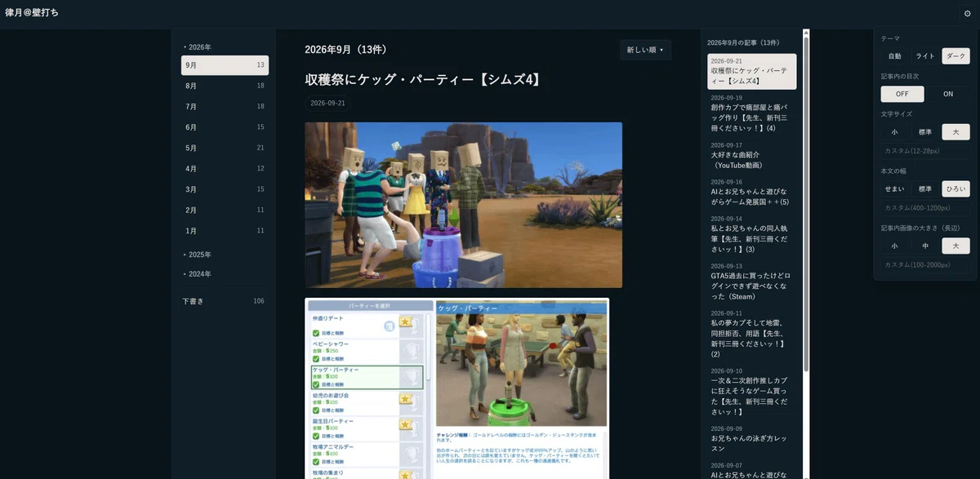Set 本文の幅 to せまい
Screen dimensions: 980x479
[x=895, y=189]
